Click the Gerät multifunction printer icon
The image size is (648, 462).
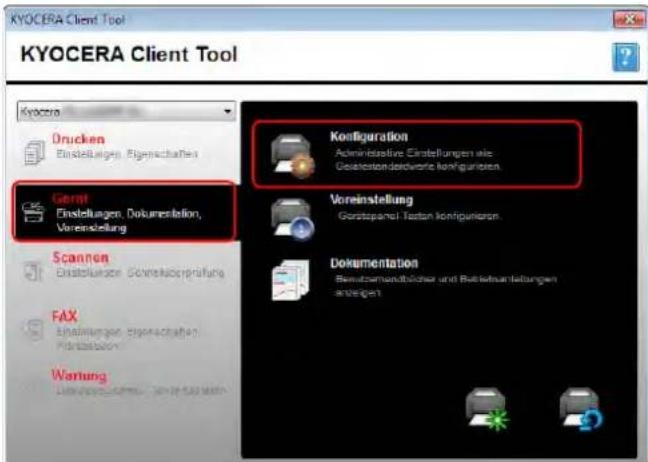tap(33, 212)
